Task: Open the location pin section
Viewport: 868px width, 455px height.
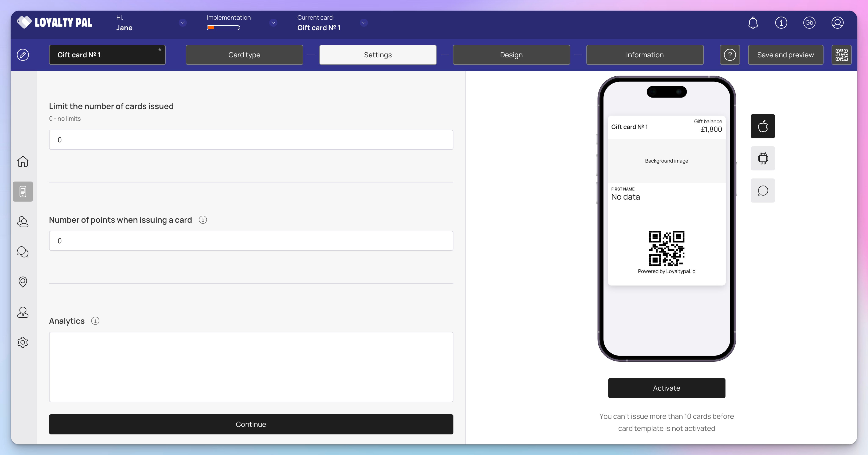Action: [23, 282]
